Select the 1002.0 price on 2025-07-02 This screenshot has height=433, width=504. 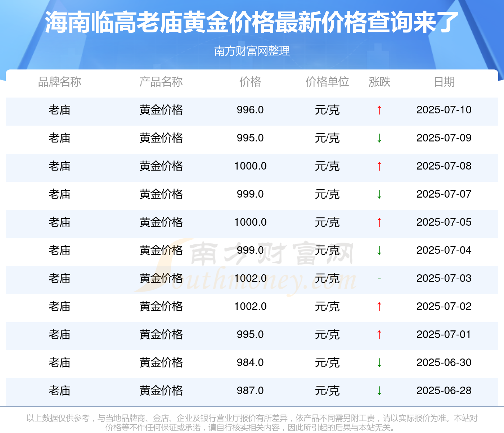250,306
